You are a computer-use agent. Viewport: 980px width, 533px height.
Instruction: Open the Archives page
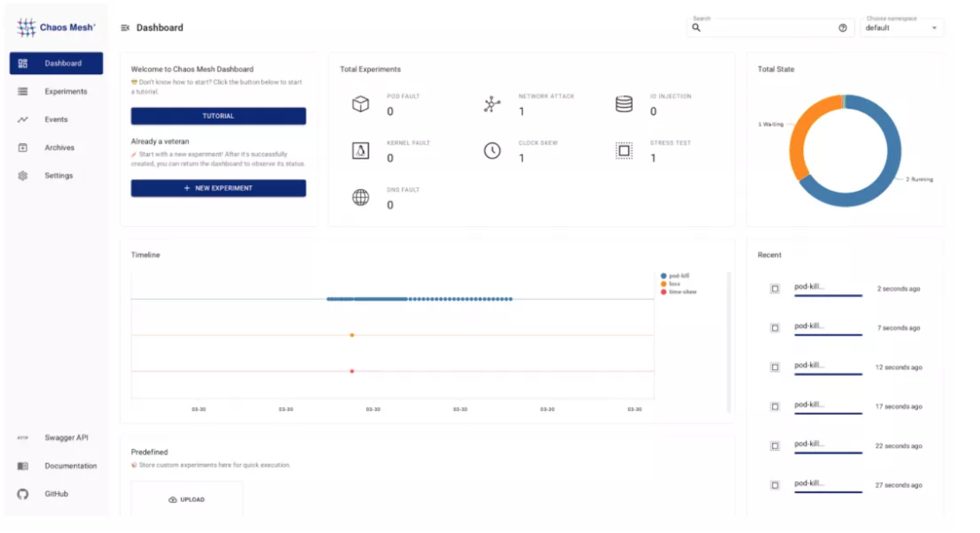tap(56, 148)
